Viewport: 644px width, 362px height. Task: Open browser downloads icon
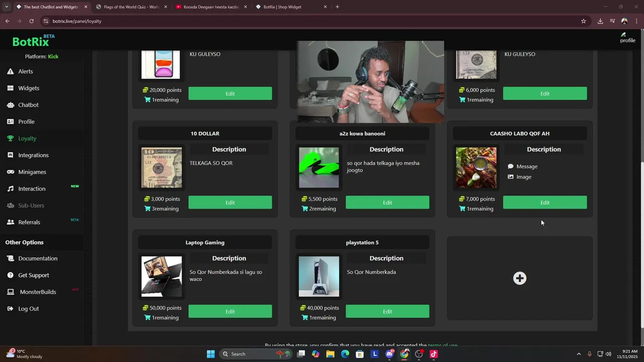(600, 21)
